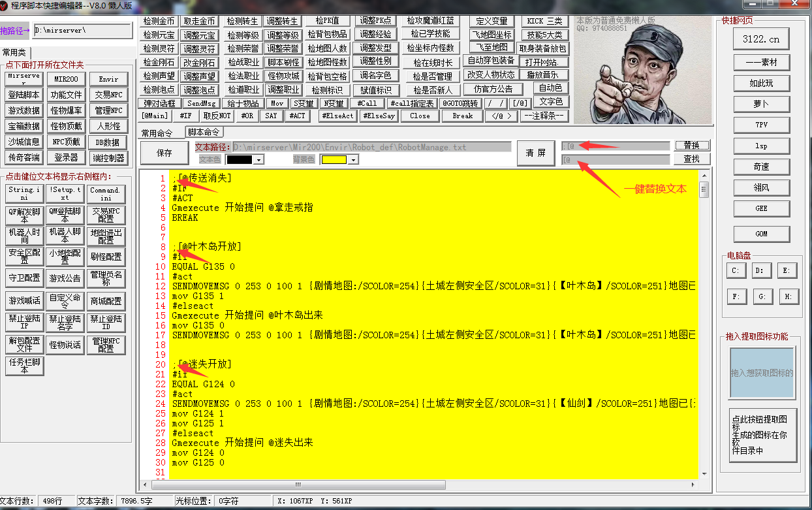This screenshot has width=812, height=510.
Task: Insert the #IF command
Action: [185, 116]
